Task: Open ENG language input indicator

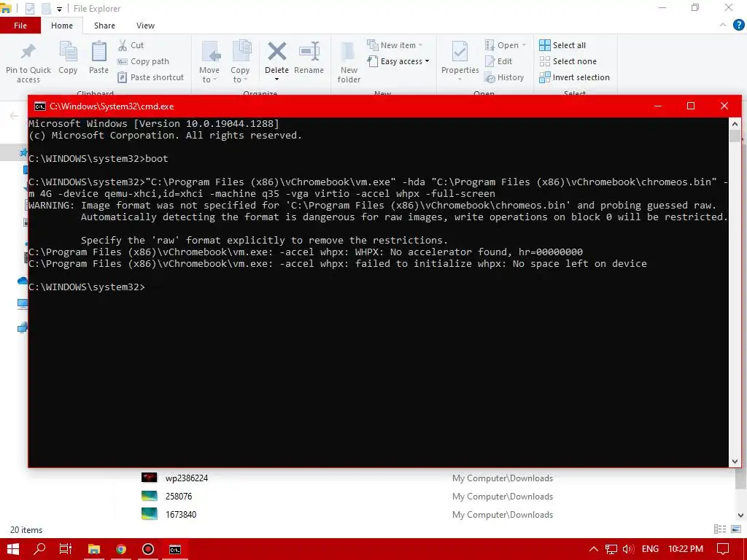Action: (x=650, y=549)
